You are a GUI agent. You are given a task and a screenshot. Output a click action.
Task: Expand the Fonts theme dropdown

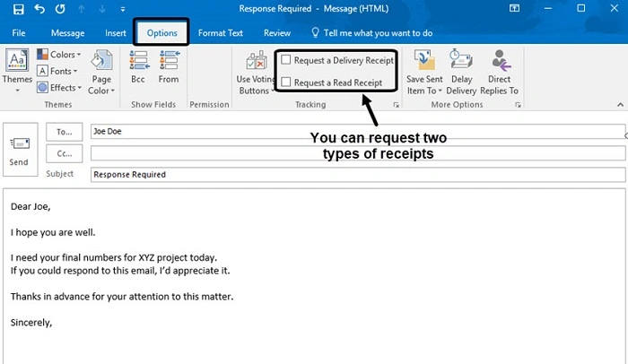[x=57, y=72]
